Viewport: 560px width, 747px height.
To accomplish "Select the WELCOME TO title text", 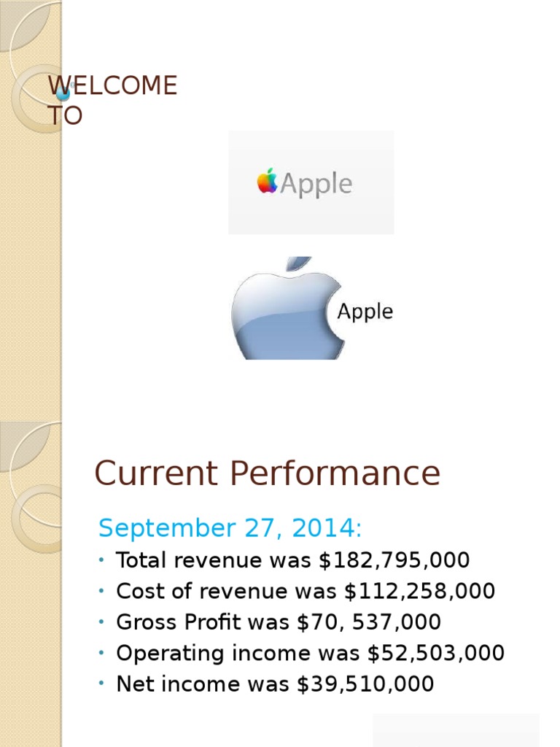I will click(x=112, y=100).
